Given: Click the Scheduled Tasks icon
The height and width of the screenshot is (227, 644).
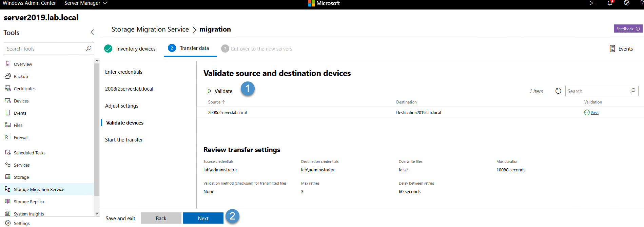Looking at the screenshot, I should coord(8,152).
